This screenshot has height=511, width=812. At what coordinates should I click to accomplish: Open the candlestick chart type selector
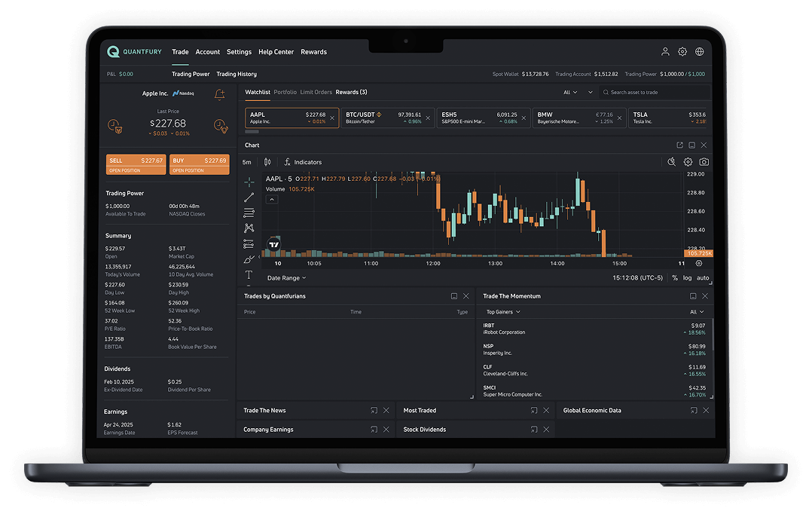tap(267, 162)
